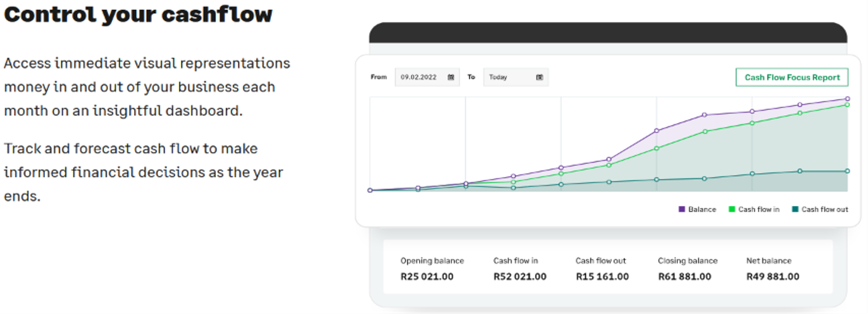The width and height of the screenshot is (868, 314).
Task: Click the green Cash flow in swatch
Action: point(732,209)
